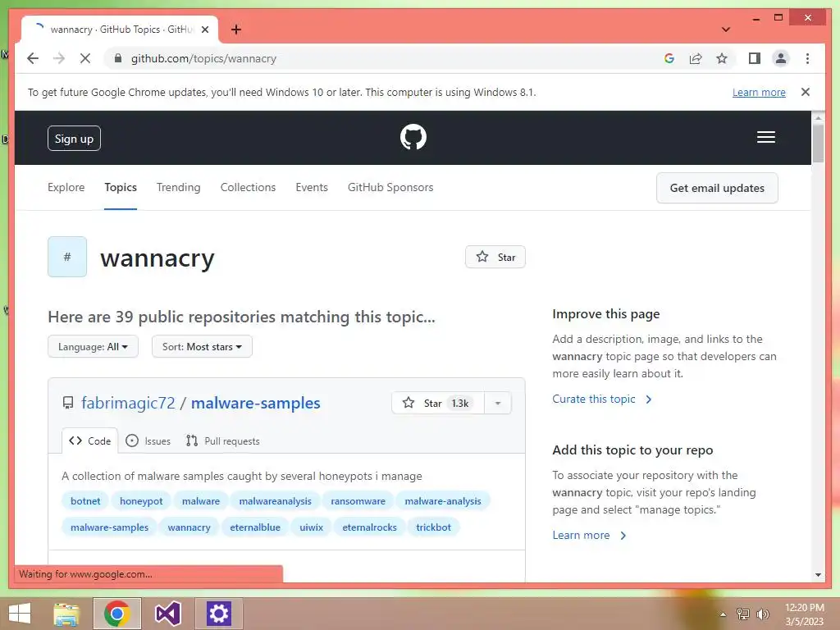Viewport: 840px width, 630px height.
Task: Open Chrome three-dot menu
Action: click(807, 58)
